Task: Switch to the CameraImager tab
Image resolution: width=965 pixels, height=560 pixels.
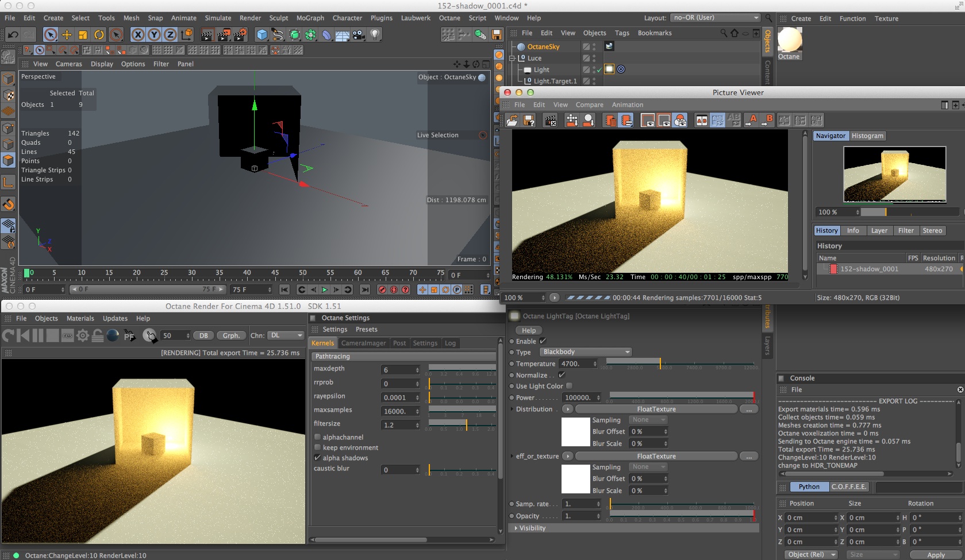Action: point(363,343)
